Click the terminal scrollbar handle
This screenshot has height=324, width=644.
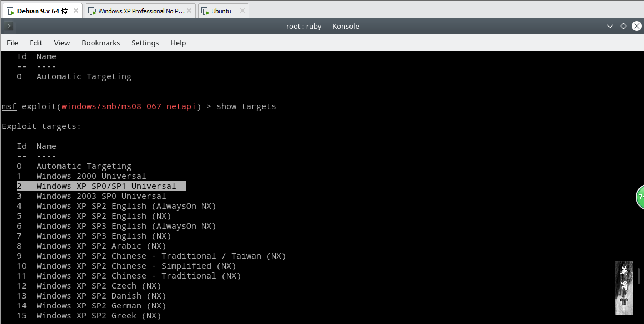pyautogui.click(x=639, y=276)
